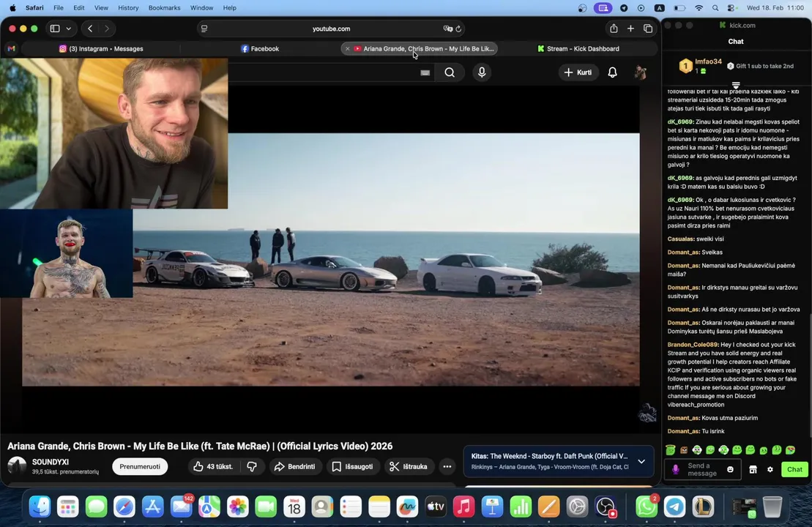Close the Ariana Grande YouTube tab
The width and height of the screenshot is (812, 527).
tap(348, 48)
